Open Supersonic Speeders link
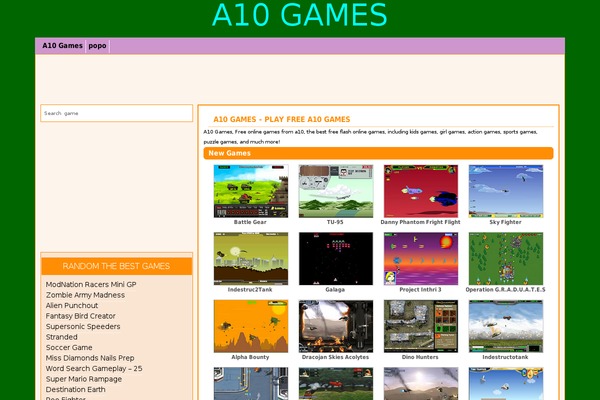 [83, 327]
